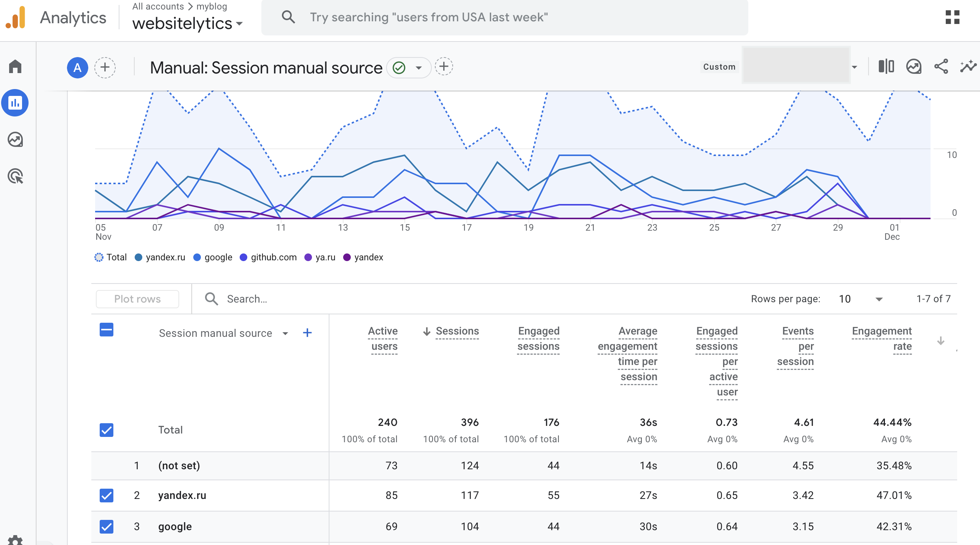Uncheck the google row checkbox
The width and height of the screenshot is (980, 545).
tap(107, 526)
